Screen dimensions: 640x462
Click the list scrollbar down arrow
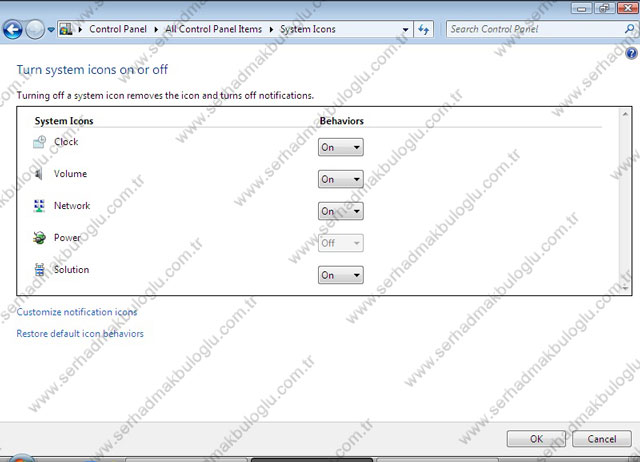coord(625,288)
